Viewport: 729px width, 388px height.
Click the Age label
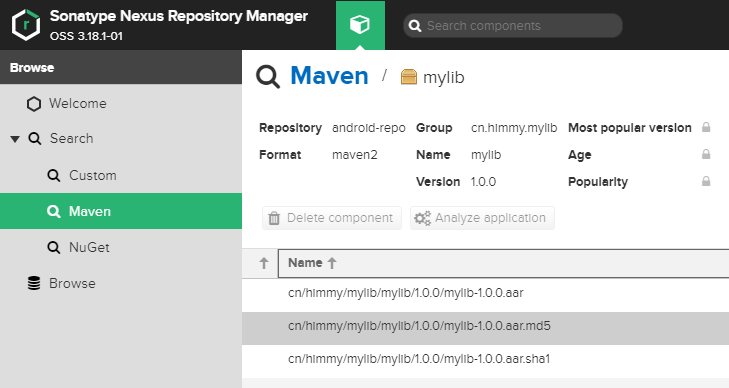click(579, 155)
